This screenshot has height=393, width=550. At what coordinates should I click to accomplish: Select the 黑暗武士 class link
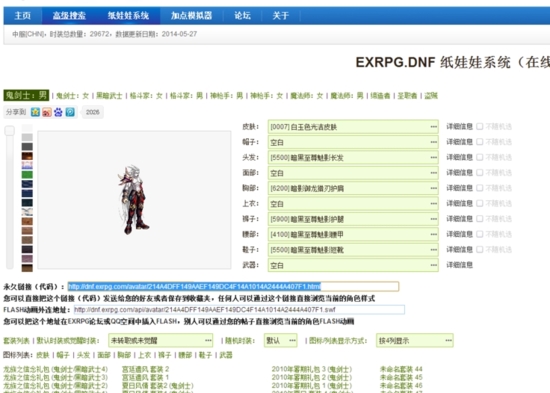point(109,96)
